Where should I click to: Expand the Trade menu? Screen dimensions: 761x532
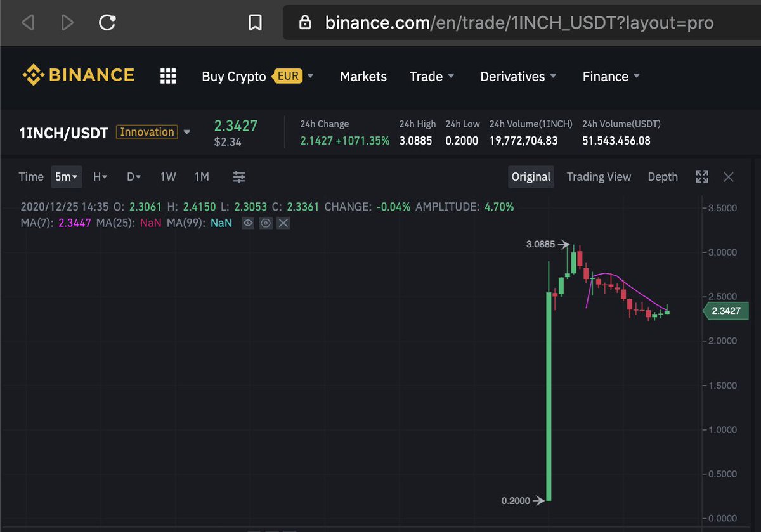(x=432, y=76)
